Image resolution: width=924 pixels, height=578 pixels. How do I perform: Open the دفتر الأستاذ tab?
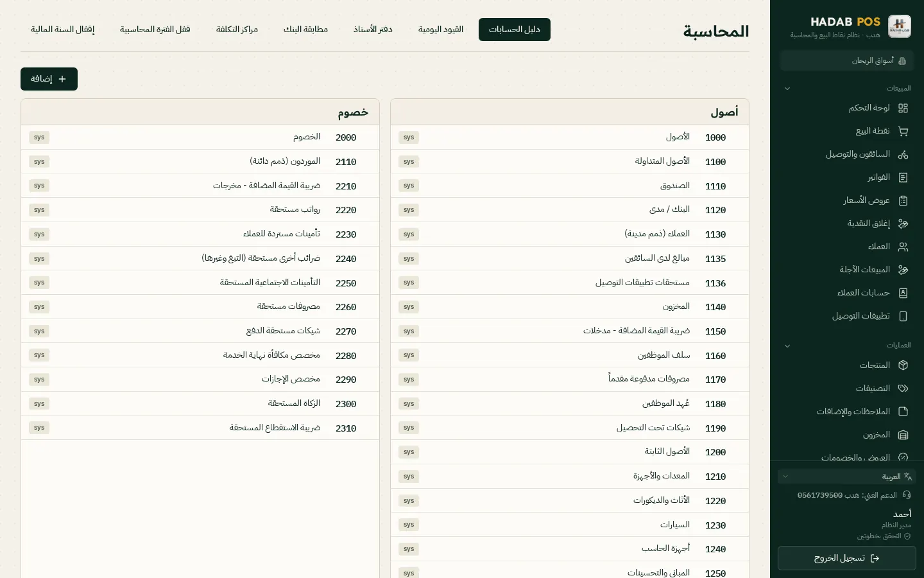tap(373, 30)
